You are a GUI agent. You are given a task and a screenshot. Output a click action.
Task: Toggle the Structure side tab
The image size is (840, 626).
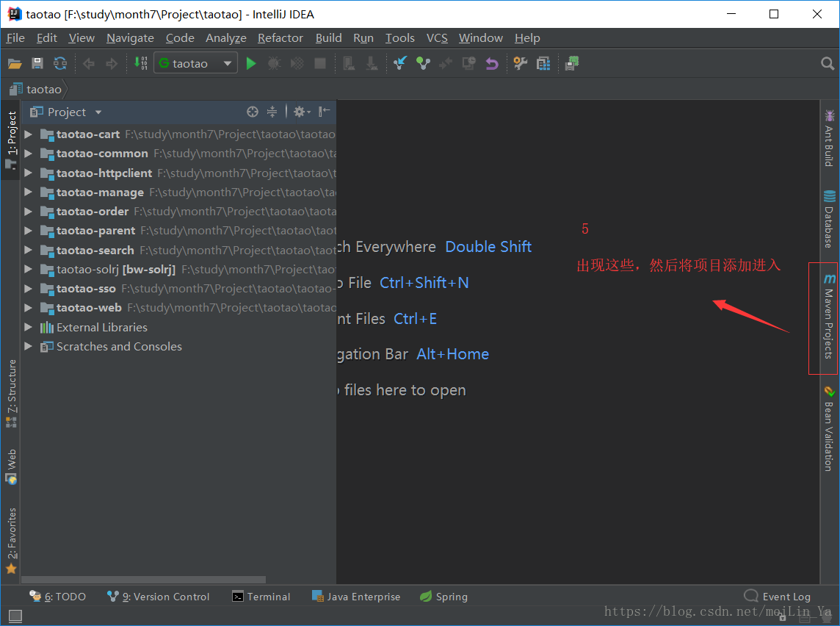click(x=11, y=393)
